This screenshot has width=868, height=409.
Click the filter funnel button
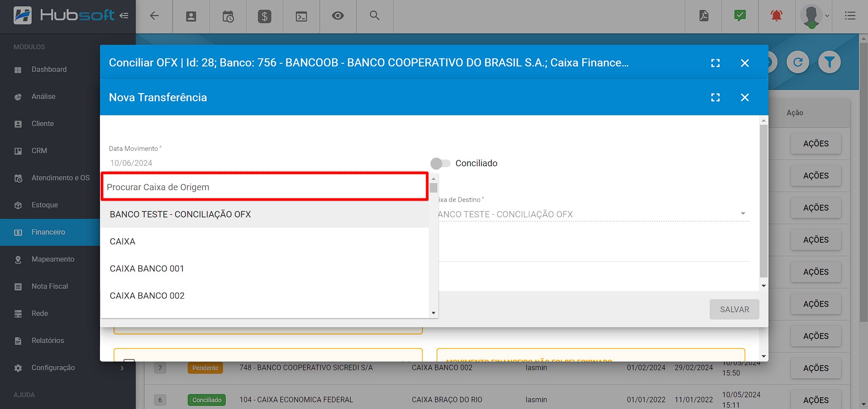[830, 62]
